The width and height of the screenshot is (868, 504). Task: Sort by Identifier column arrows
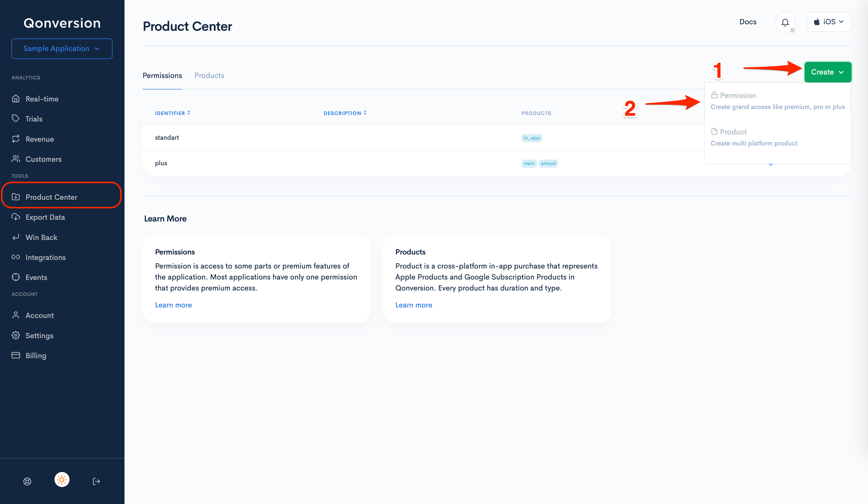189,113
